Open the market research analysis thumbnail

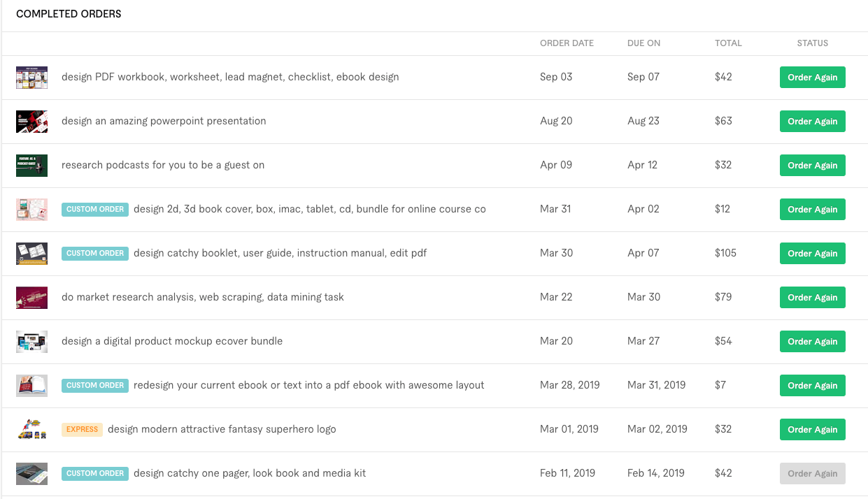pyautogui.click(x=31, y=298)
